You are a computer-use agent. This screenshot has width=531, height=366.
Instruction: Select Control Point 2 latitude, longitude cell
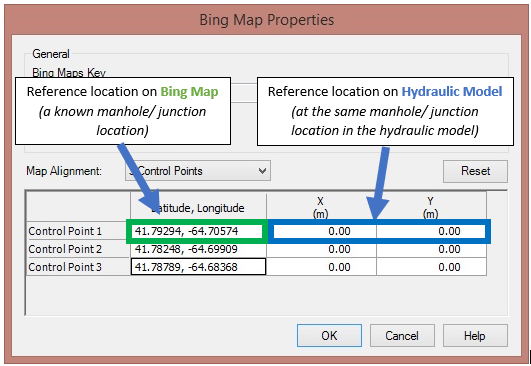pos(198,249)
